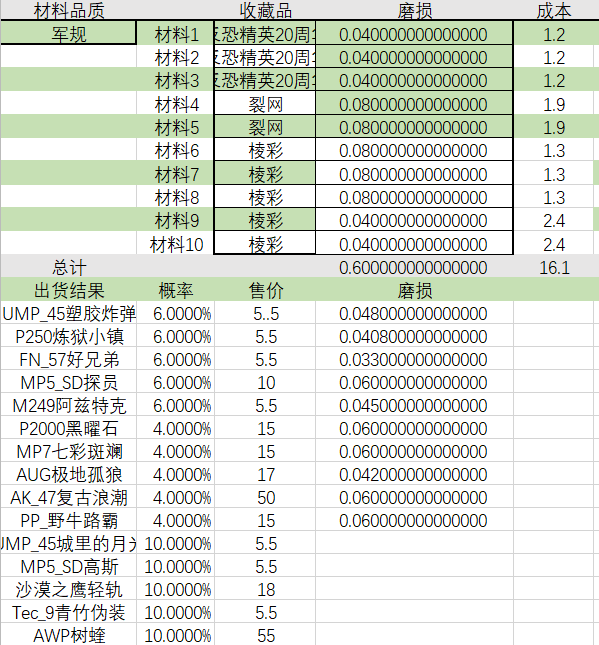This screenshot has height=645, width=599.
Task: Select the 材料10 label cell
Action: [x=176, y=244]
